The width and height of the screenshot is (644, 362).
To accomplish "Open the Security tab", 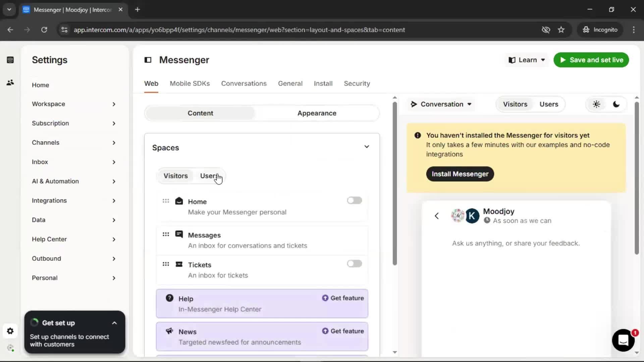I will (x=357, y=83).
